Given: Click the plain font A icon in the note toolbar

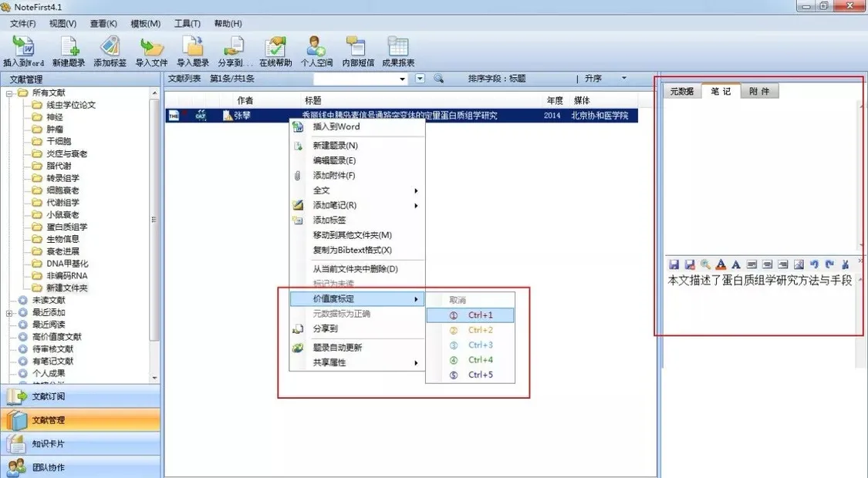Looking at the screenshot, I should coord(736,264).
